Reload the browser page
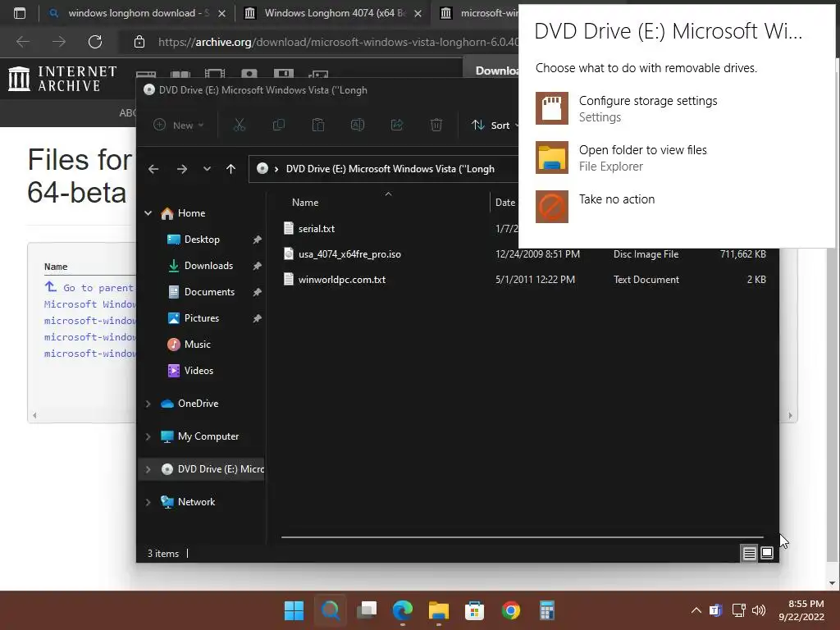The width and height of the screenshot is (840, 630). (95, 42)
